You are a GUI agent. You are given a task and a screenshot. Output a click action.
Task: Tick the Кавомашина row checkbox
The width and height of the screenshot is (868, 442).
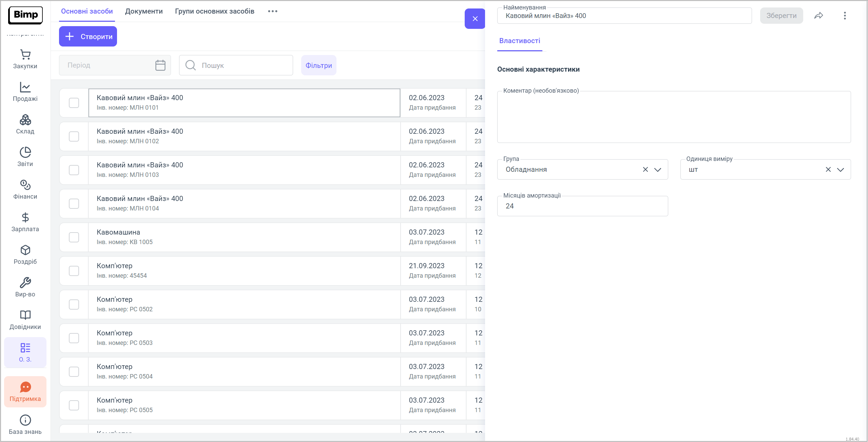tap(74, 237)
